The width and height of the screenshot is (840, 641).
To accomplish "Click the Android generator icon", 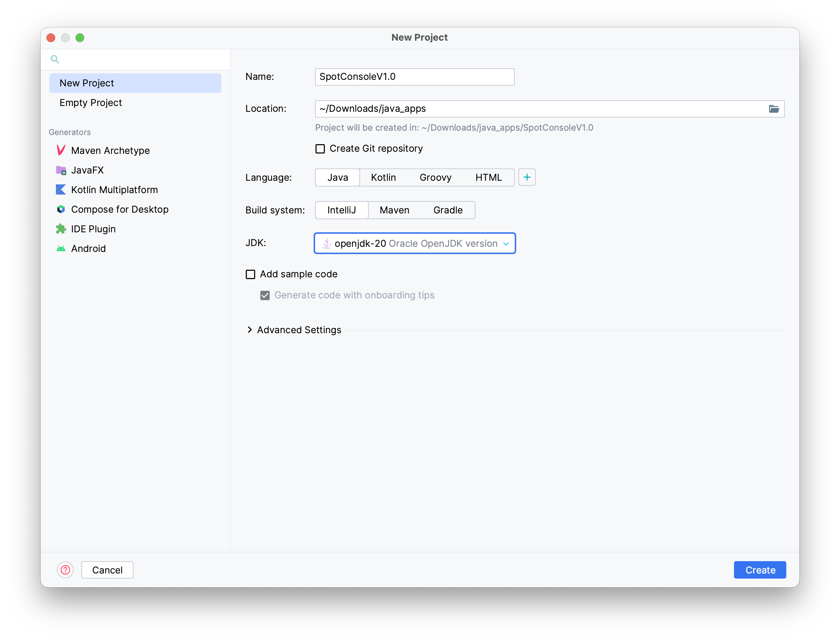I will [x=61, y=249].
